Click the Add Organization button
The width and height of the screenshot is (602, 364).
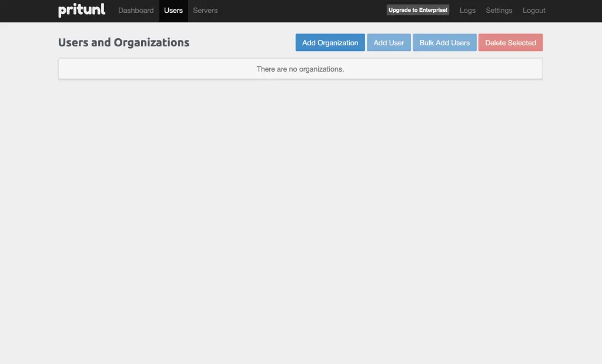(330, 42)
